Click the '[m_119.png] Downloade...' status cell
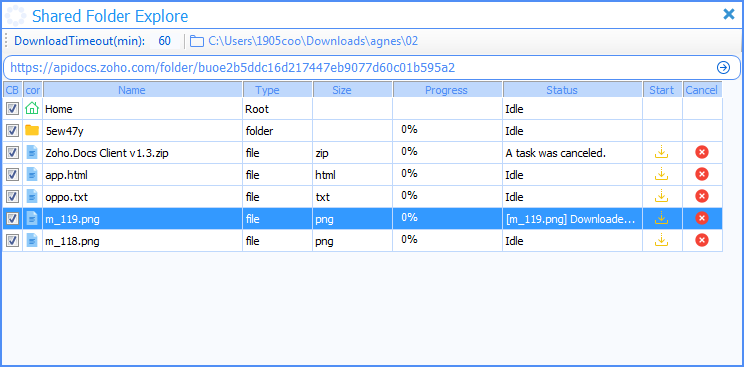This screenshot has height=367, width=744. click(573, 218)
